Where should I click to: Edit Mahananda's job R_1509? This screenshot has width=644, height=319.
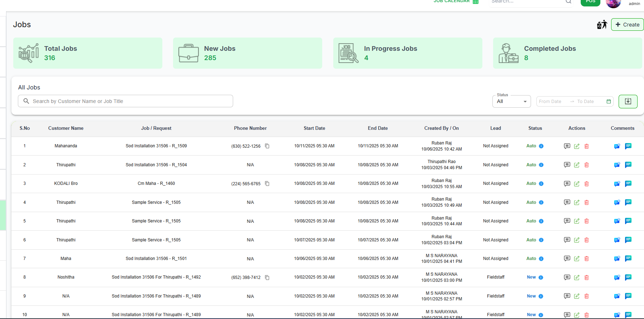pos(577,146)
